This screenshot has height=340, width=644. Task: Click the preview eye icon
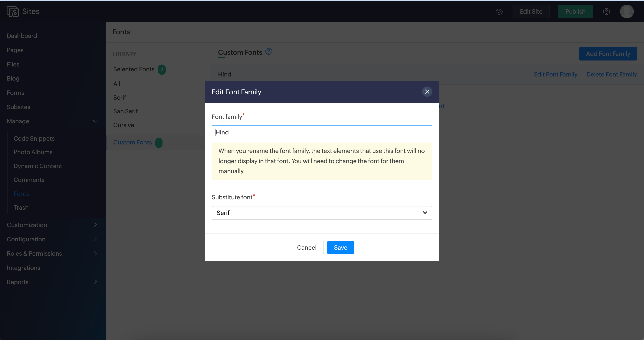click(499, 12)
